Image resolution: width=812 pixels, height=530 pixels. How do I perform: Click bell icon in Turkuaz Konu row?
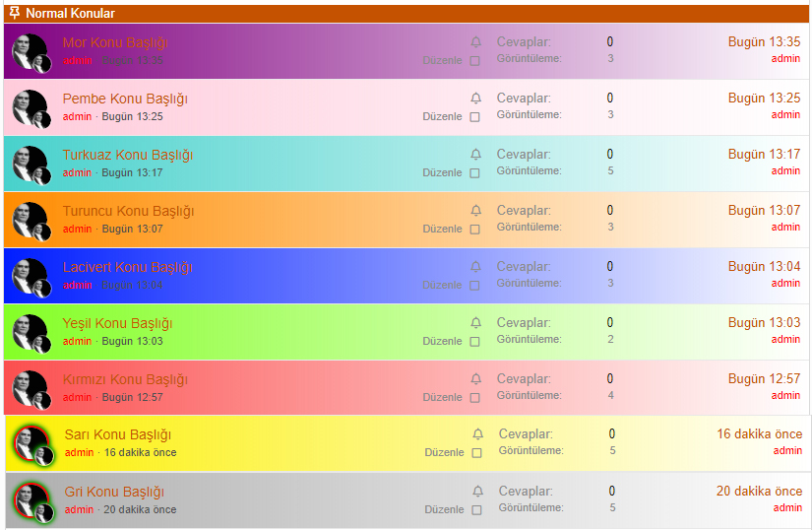click(476, 155)
